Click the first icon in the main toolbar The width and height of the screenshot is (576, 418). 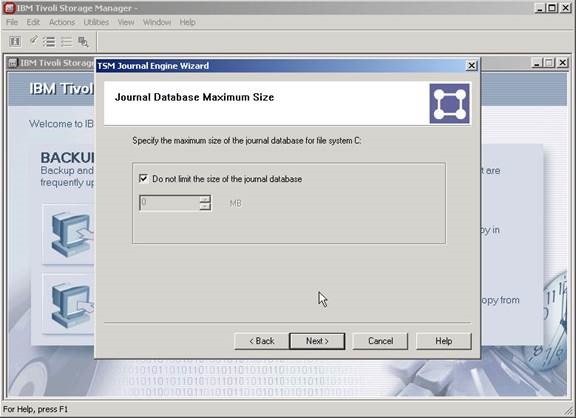[x=15, y=42]
